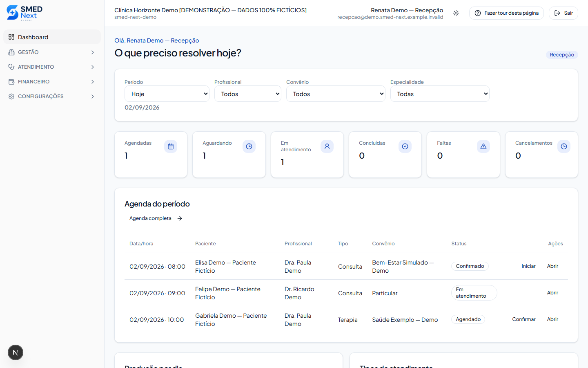Click the Olá, Renata Demo — Recepção greeting
This screenshot has height=368, width=588.
pyautogui.click(x=157, y=40)
